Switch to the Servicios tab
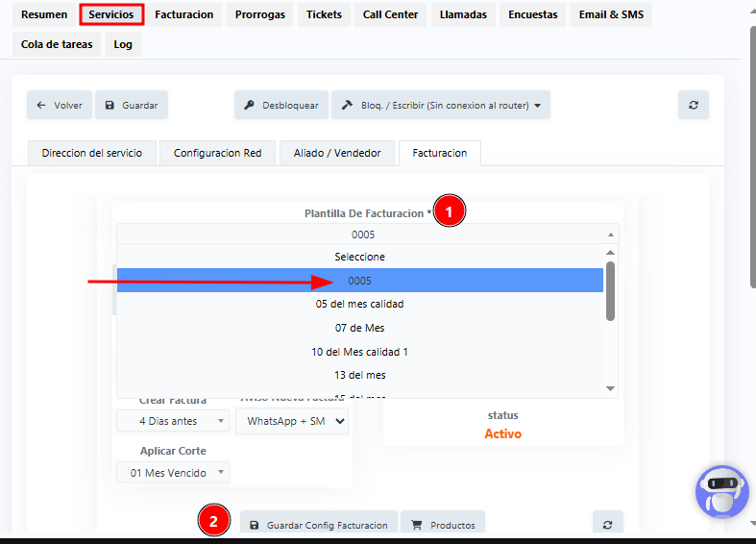 (111, 14)
